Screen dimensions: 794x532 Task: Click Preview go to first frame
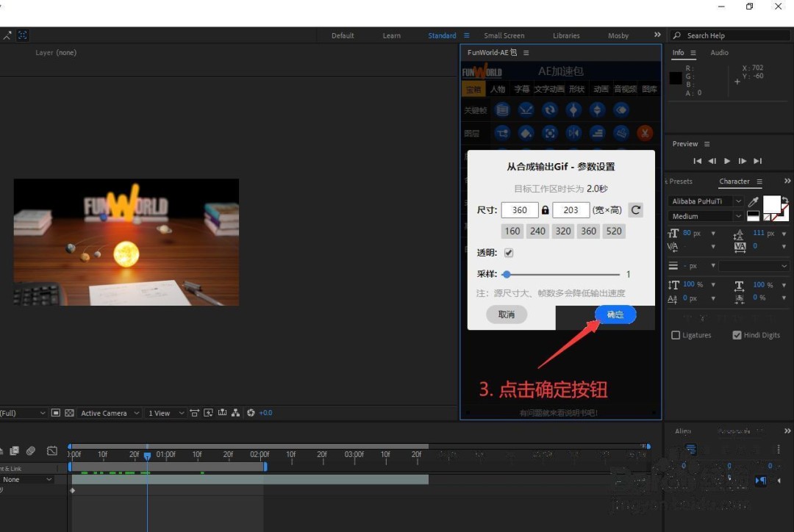click(697, 161)
